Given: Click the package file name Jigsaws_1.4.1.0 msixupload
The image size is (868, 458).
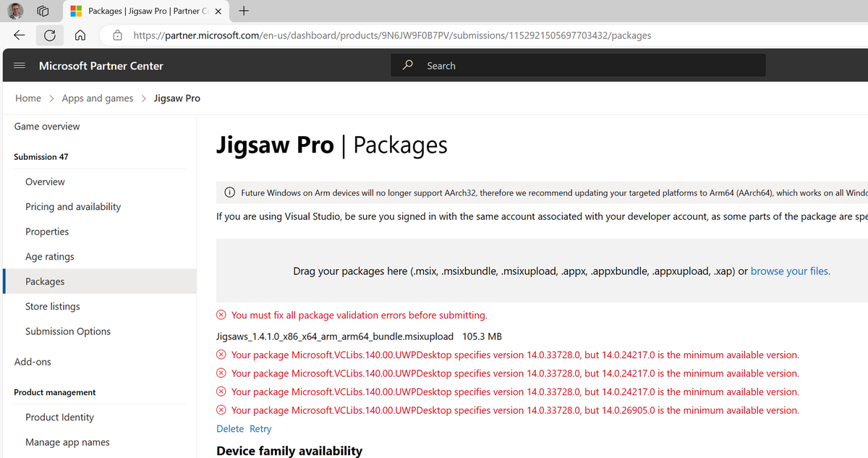Looking at the screenshot, I should pyautogui.click(x=335, y=336).
